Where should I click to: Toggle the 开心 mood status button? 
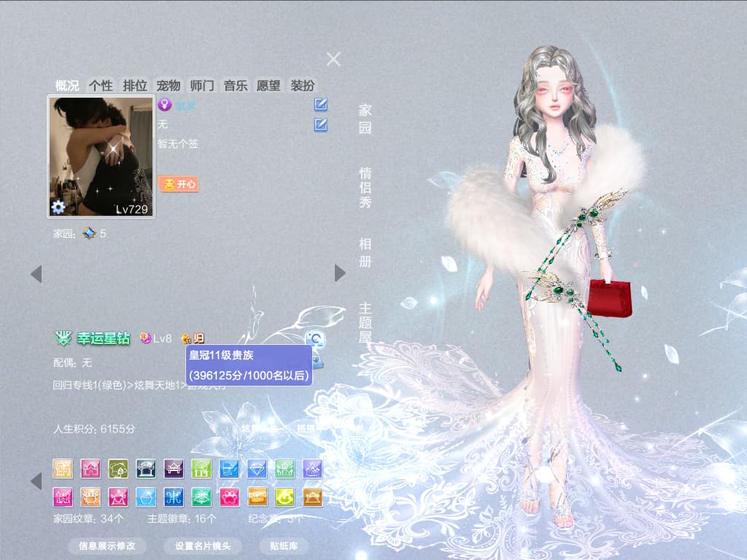[x=178, y=184]
